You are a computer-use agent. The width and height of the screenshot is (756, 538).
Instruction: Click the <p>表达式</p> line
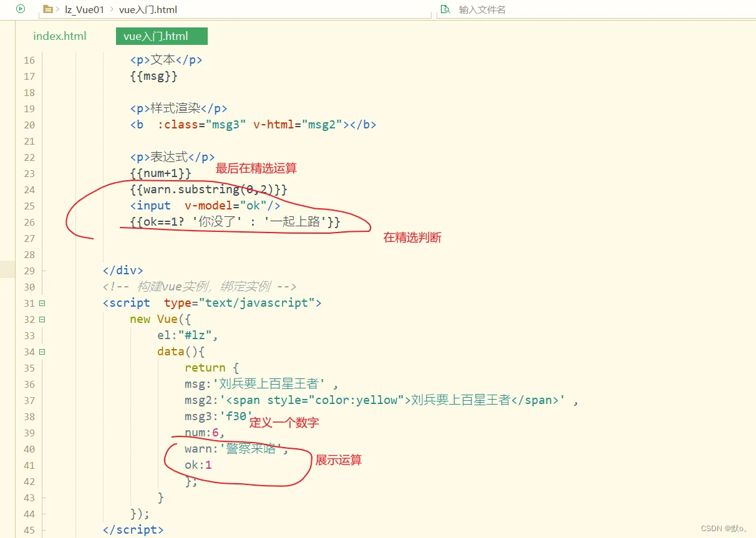(172, 157)
